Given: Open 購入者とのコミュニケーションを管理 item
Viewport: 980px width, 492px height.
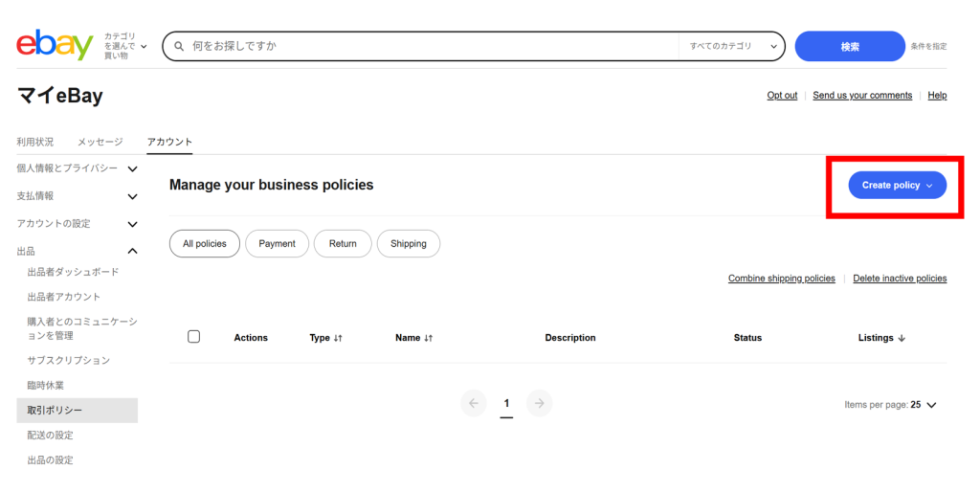Looking at the screenshot, I should tap(82, 328).
